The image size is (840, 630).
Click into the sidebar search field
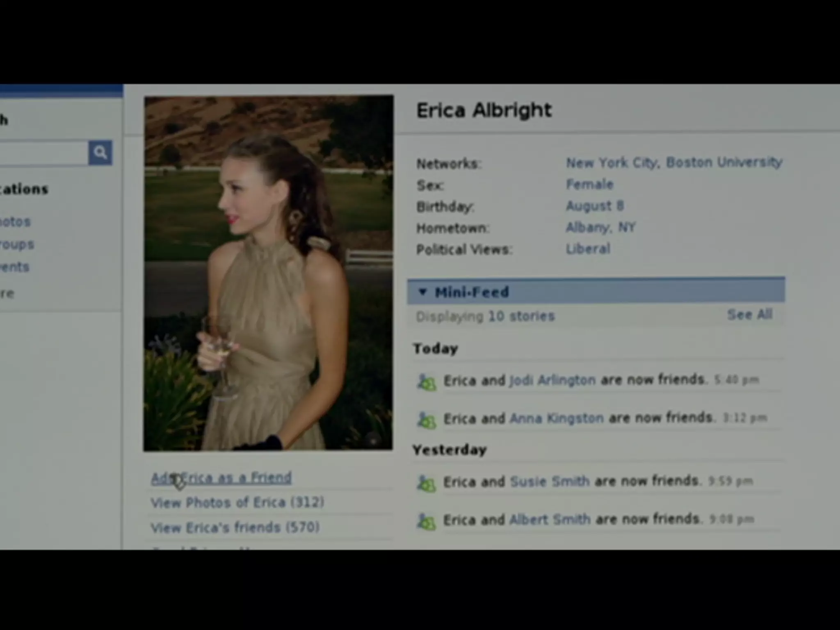pyautogui.click(x=43, y=153)
